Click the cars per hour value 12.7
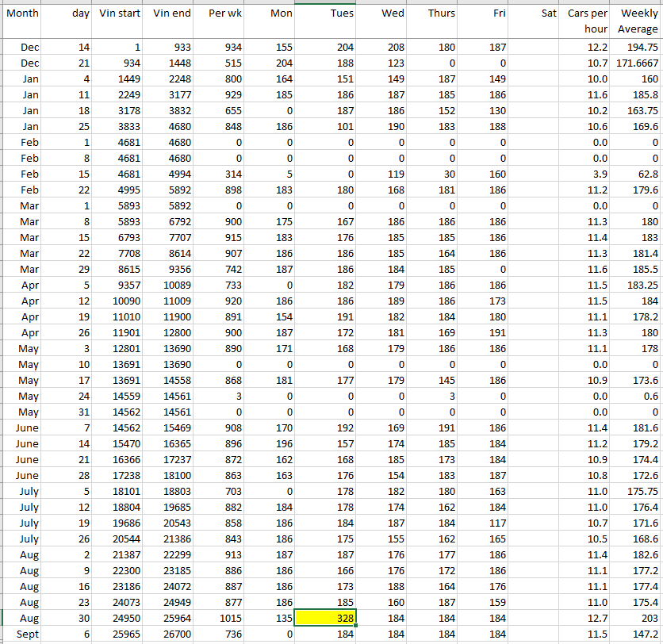This screenshot has width=663, height=644. 586,618
